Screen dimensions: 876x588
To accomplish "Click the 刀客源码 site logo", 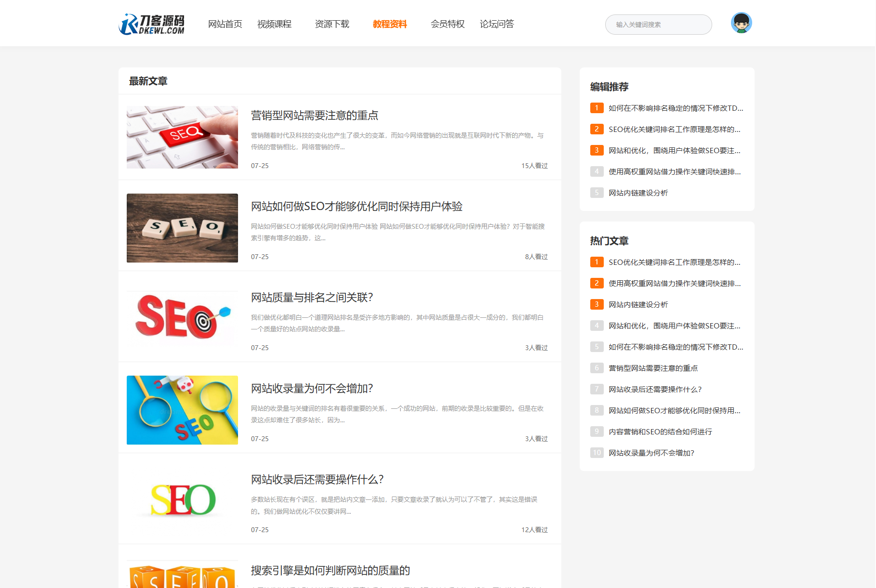I will tap(152, 23).
